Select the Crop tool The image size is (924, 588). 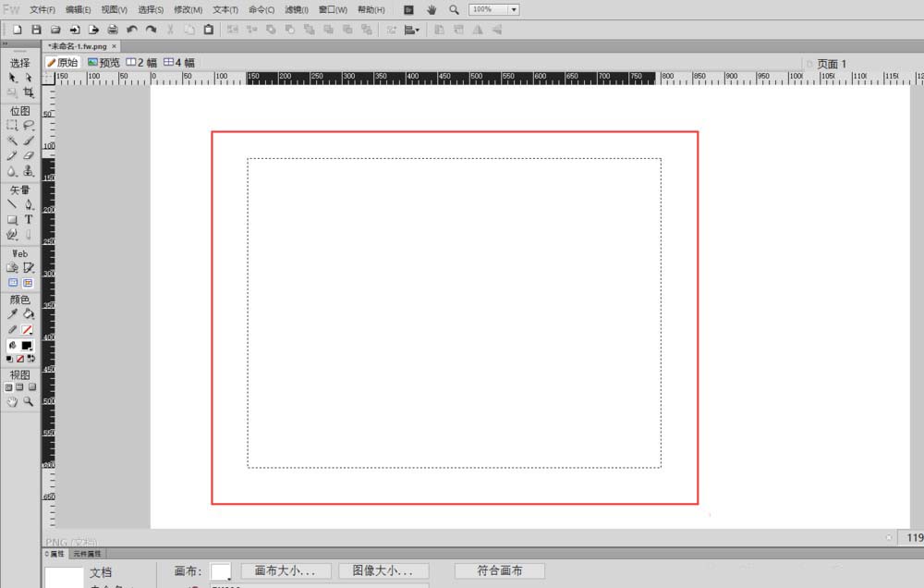click(x=29, y=93)
